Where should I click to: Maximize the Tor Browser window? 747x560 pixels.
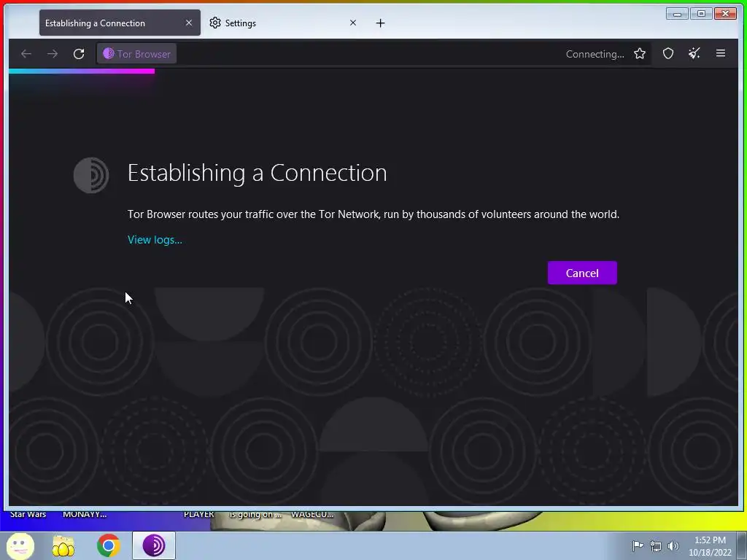(x=701, y=14)
